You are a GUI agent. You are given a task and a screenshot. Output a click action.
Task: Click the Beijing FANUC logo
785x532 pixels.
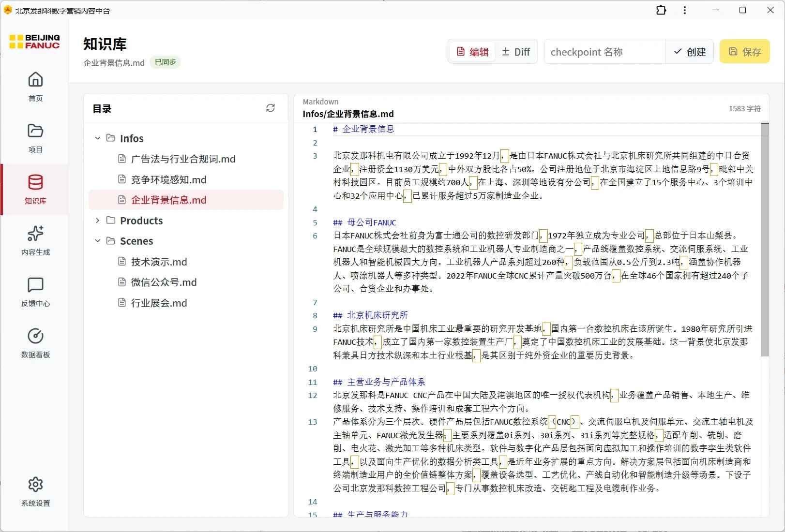pyautogui.click(x=35, y=42)
